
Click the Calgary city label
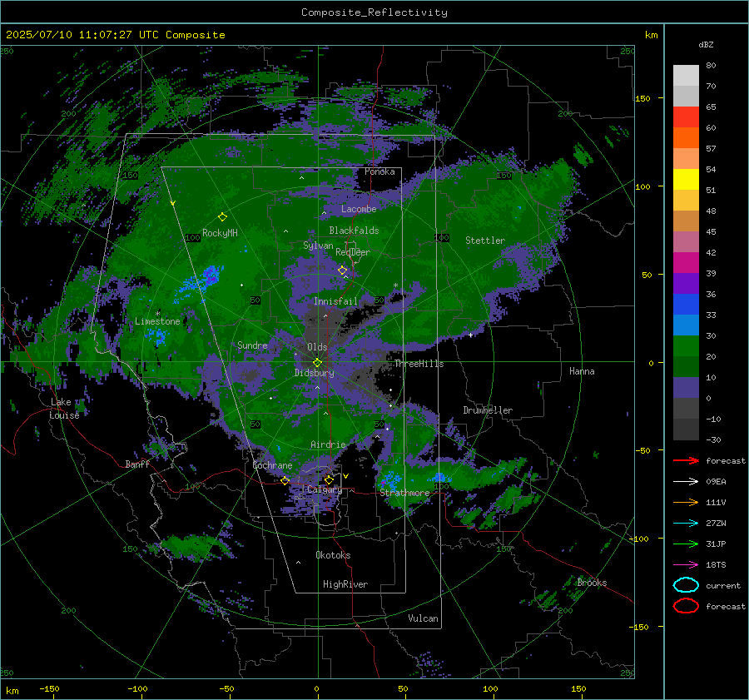point(325,489)
